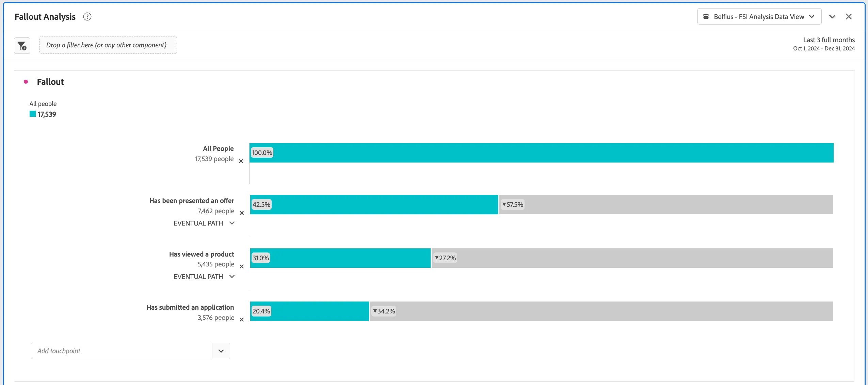Click the 7,462 people count

(x=216, y=211)
